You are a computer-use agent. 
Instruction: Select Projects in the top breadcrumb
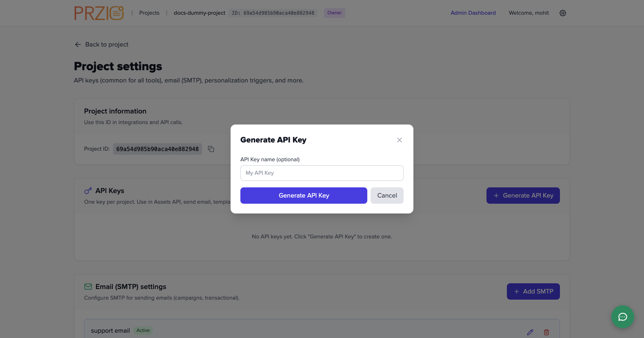click(x=149, y=13)
